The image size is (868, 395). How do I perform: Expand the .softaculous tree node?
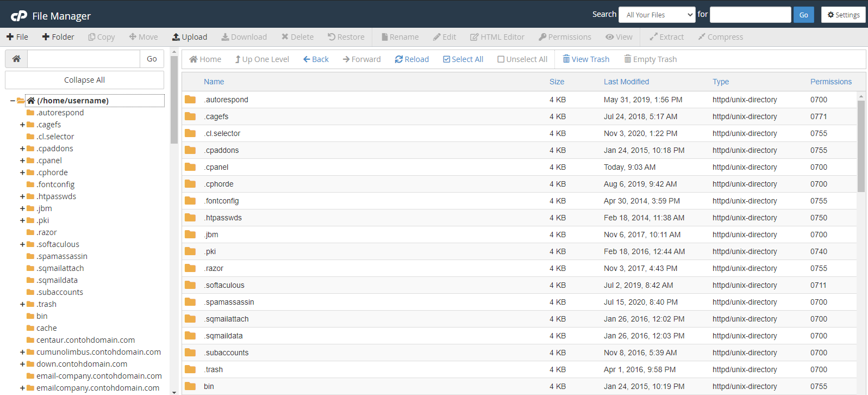tap(22, 244)
